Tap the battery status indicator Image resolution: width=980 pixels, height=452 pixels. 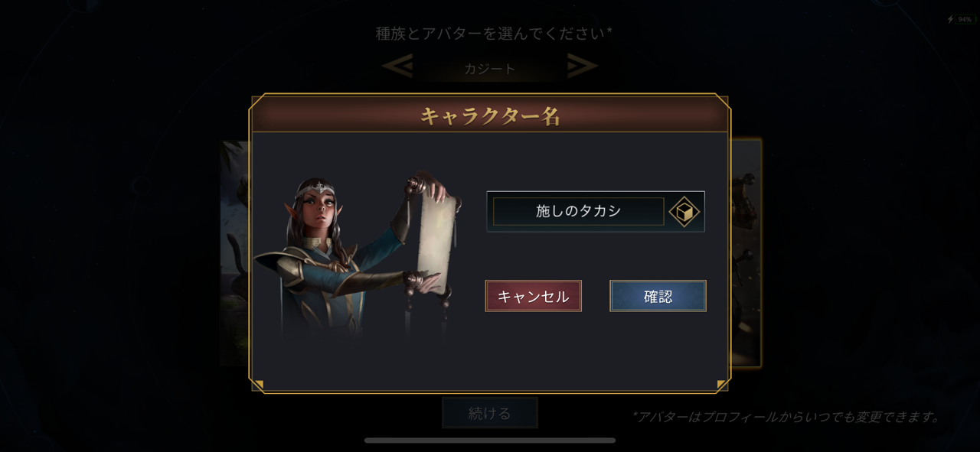point(960,19)
